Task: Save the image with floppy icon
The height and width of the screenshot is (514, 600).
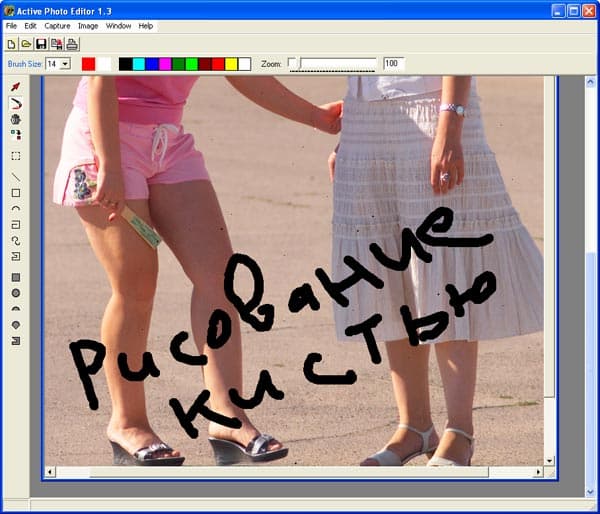Action: point(41,44)
